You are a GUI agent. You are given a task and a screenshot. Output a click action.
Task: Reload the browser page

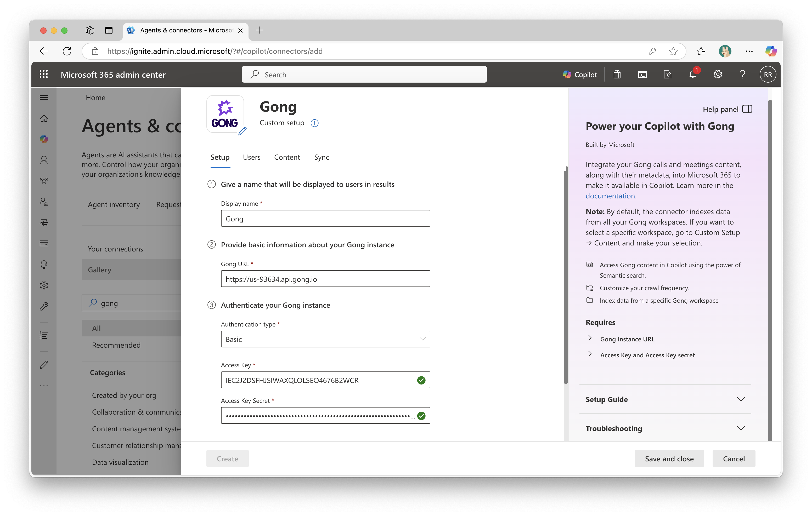(x=67, y=51)
